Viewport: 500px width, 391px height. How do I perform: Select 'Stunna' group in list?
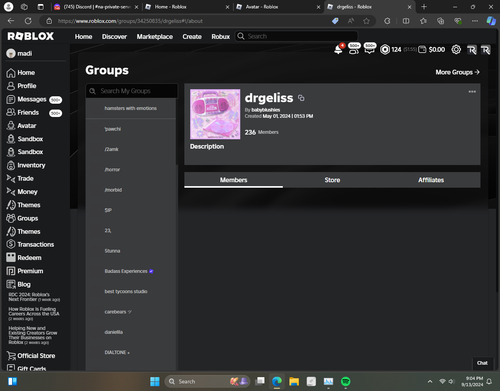click(131, 251)
